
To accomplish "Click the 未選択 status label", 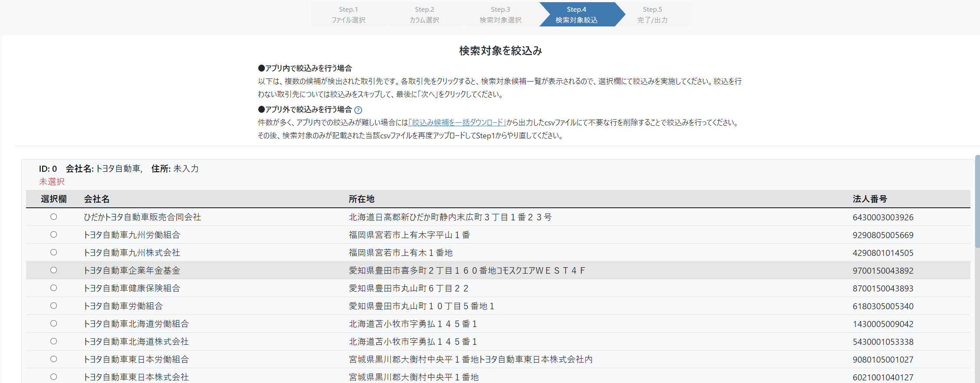I will (x=52, y=182).
